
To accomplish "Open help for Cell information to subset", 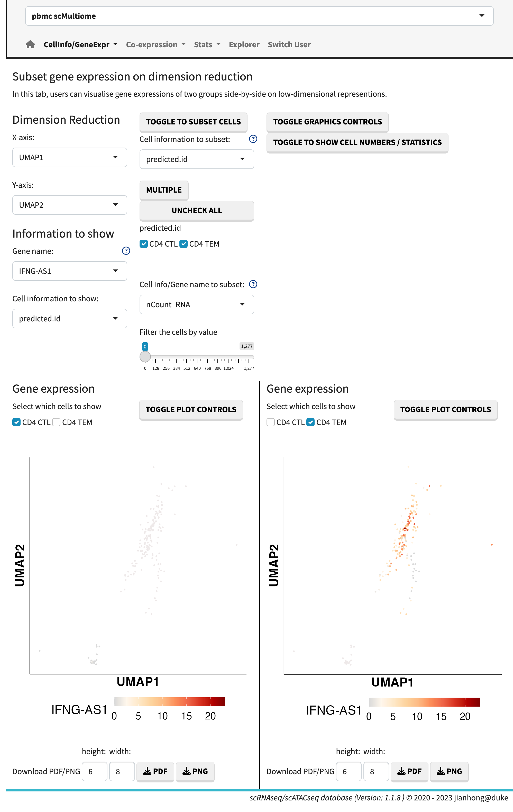I will (253, 139).
